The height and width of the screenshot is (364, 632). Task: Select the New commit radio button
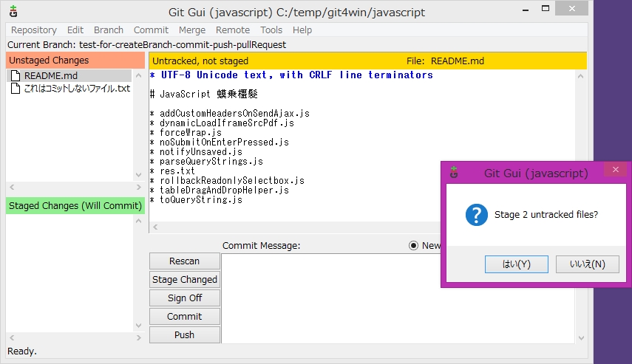click(413, 246)
